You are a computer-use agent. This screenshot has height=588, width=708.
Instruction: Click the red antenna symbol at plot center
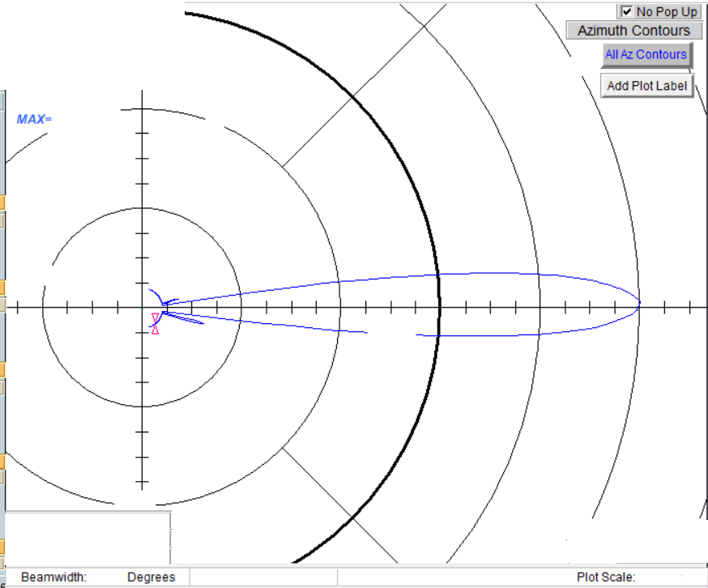(x=155, y=316)
